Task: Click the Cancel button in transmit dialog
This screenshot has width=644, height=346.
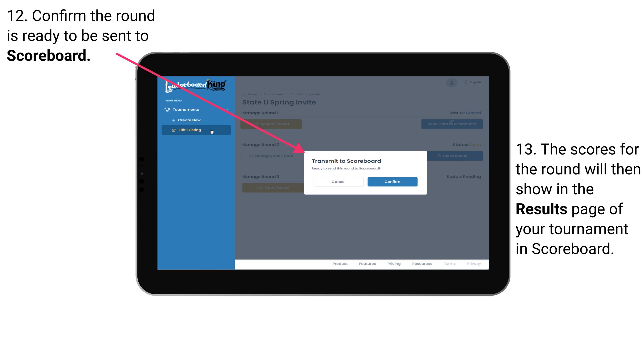Action: click(x=338, y=182)
